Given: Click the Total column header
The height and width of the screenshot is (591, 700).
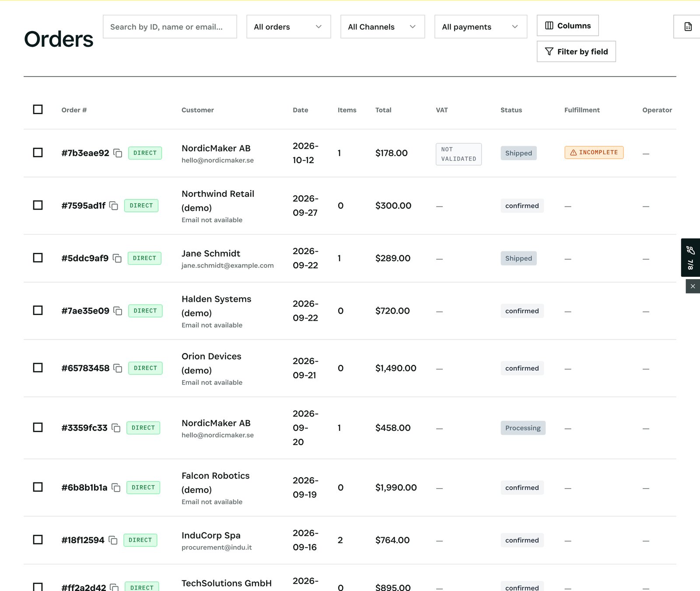Looking at the screenshot, I should click(x=383, y=110).
